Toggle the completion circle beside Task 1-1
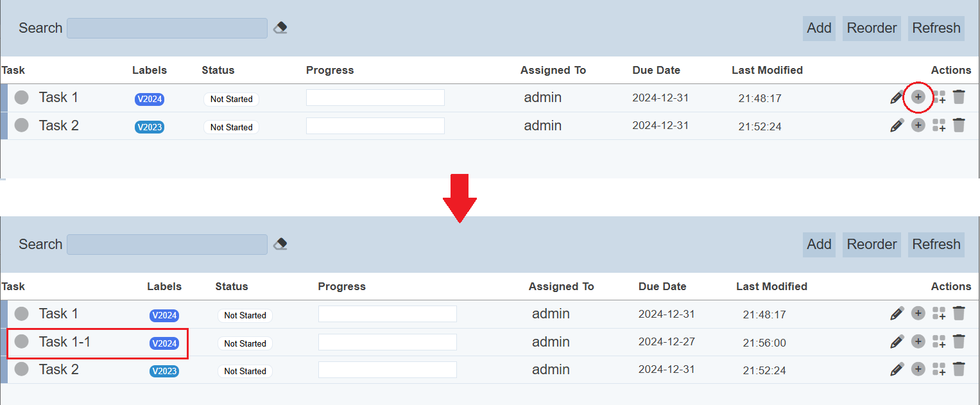This screenshot has width=980, height=405. tap(22, 341)
